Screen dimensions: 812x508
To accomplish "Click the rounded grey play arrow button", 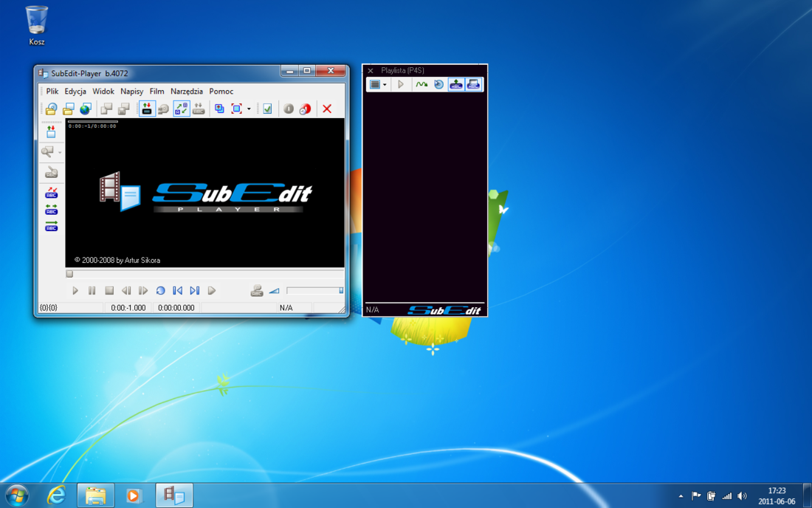I will (212, 291).
